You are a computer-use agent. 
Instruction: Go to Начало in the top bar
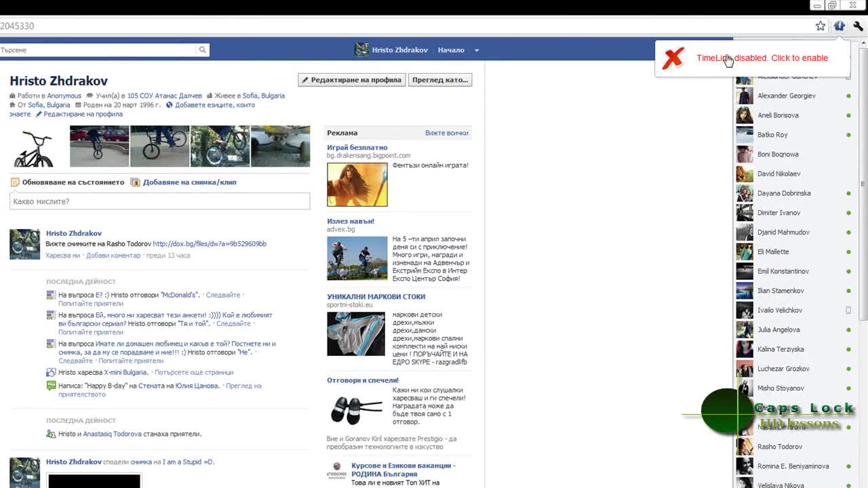[451, 50]
